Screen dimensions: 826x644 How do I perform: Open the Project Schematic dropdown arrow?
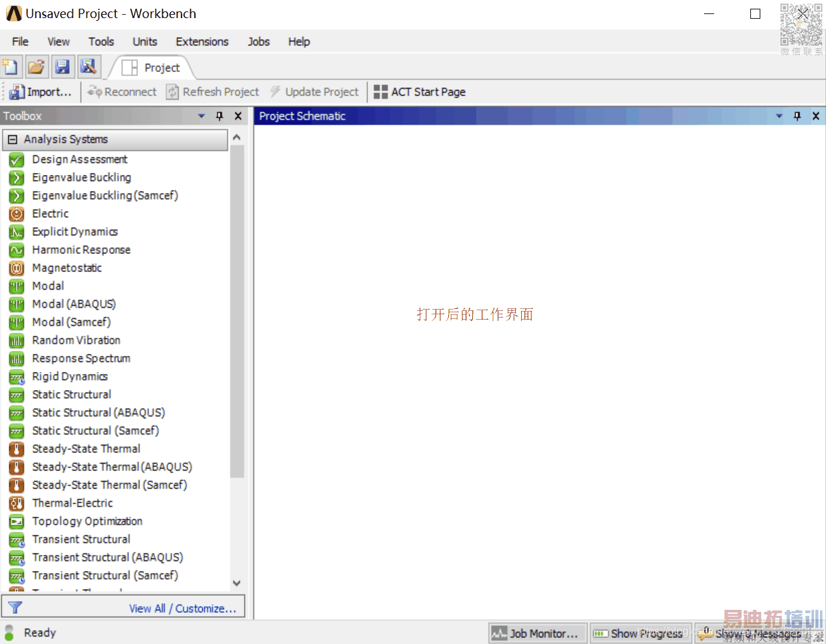click(x=779, y=116)
